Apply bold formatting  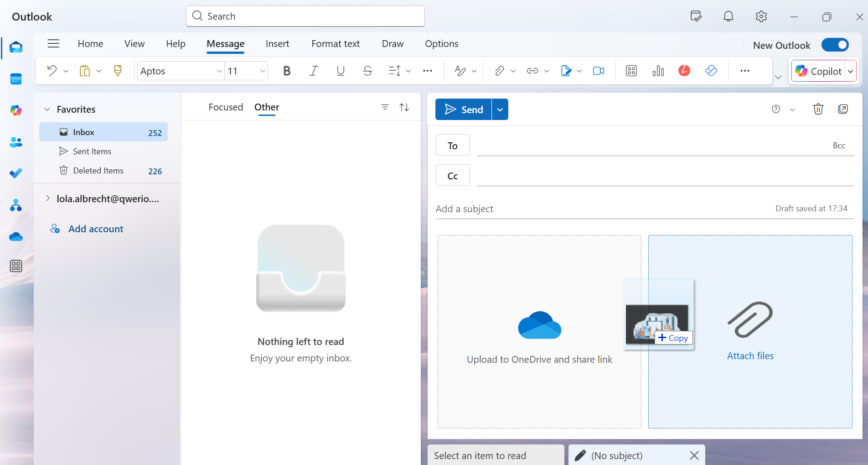coord(287,71)
